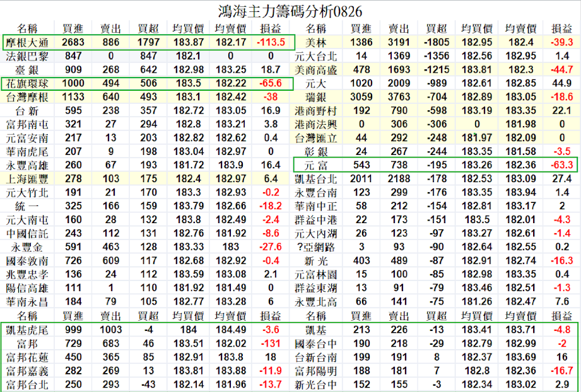The height and width of the screenshot is (392, 581).
Task: Select the 陽信高雄 broker name
Action: click(x=27, y=289)
